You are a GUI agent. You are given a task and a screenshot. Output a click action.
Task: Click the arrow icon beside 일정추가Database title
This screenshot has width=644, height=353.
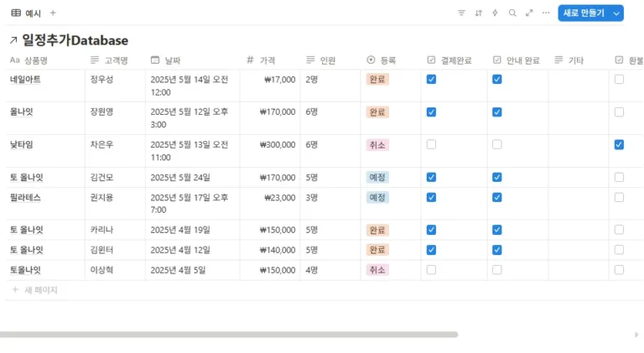pos(13,40)
